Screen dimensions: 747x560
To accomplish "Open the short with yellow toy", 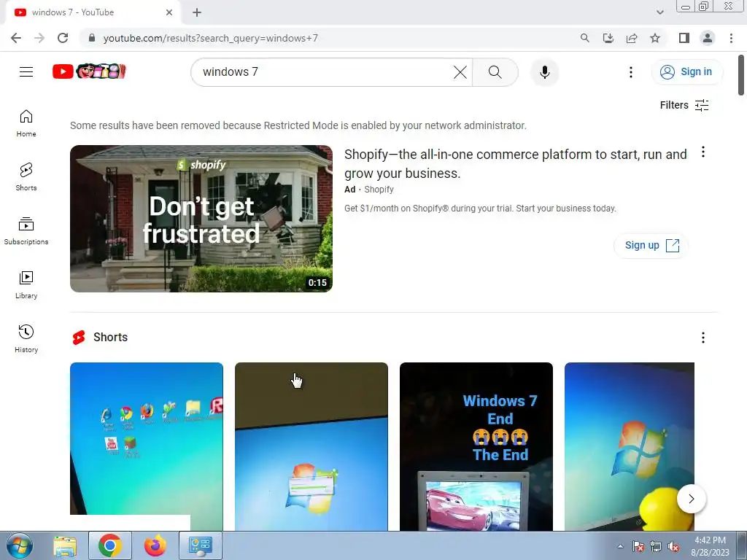I will [630, 446].
